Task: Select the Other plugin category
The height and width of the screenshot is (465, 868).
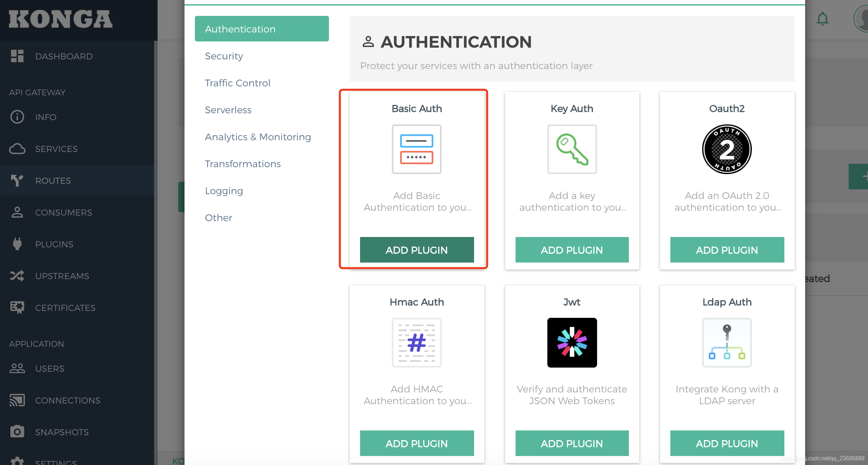Action: (x=262, y=217)
